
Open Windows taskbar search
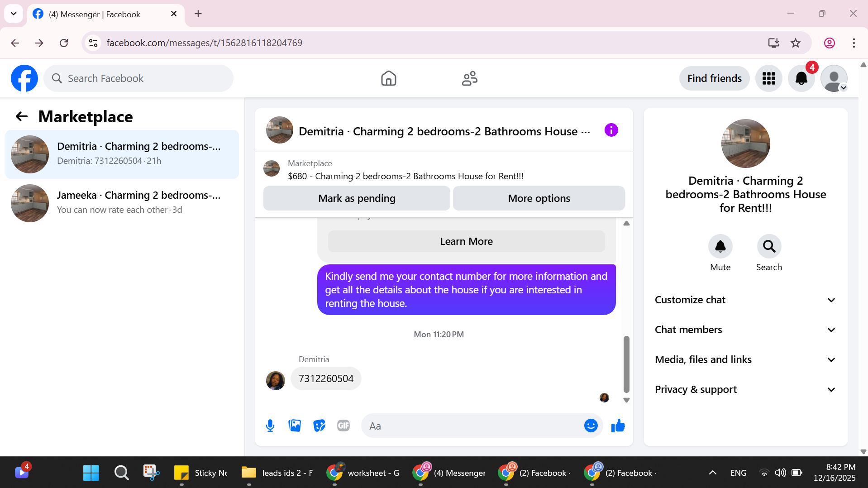click(121, 473)
